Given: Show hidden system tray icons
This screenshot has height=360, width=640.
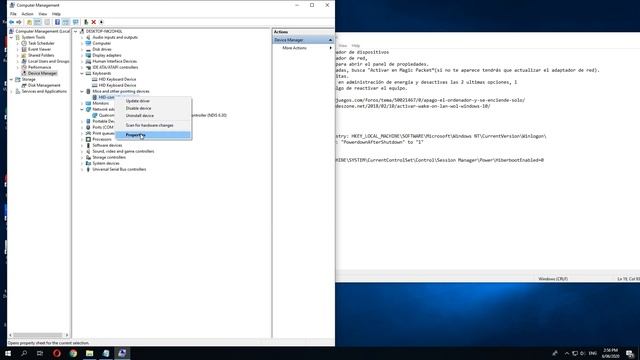Looking at the screenshot, I should coord(567,353).
